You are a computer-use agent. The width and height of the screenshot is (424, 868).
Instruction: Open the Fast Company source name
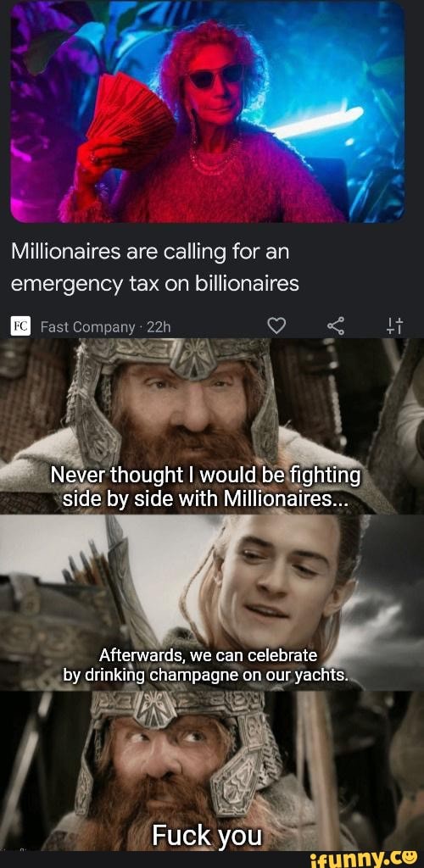click(87, 328)
